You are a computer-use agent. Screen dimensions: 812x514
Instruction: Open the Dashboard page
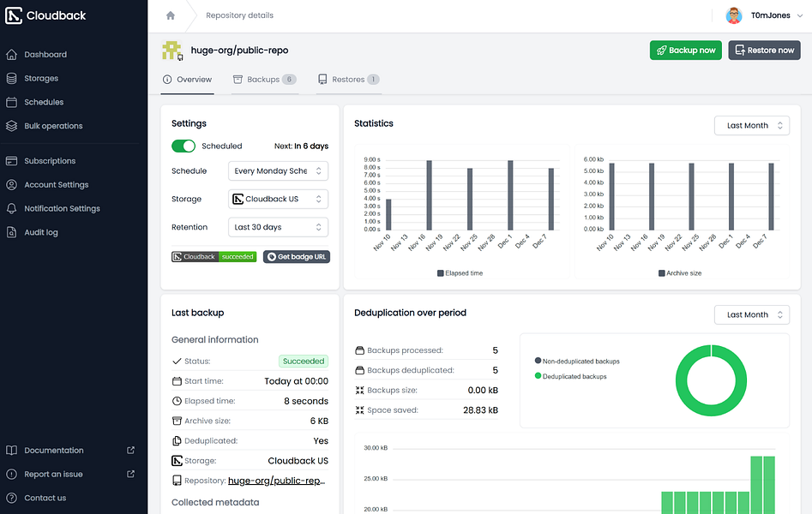pyautogui.click(x=45, y=54)
